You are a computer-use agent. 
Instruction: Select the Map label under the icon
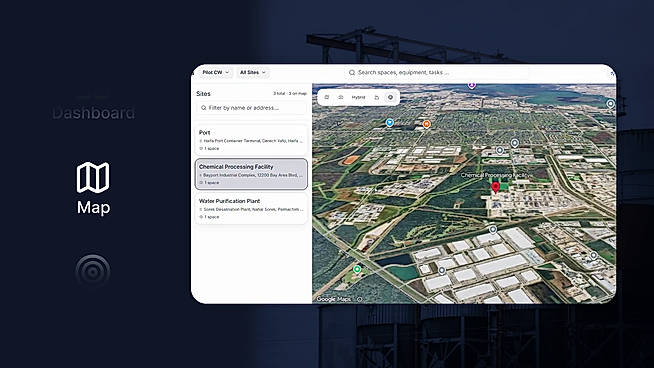[93, 208]
